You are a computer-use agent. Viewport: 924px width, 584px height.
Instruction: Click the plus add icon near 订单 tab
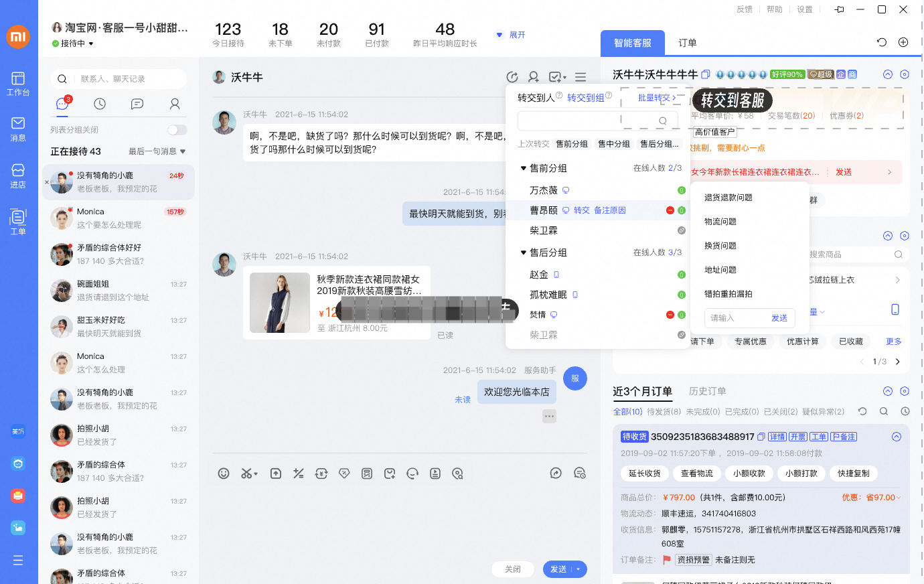pos(903,42)
